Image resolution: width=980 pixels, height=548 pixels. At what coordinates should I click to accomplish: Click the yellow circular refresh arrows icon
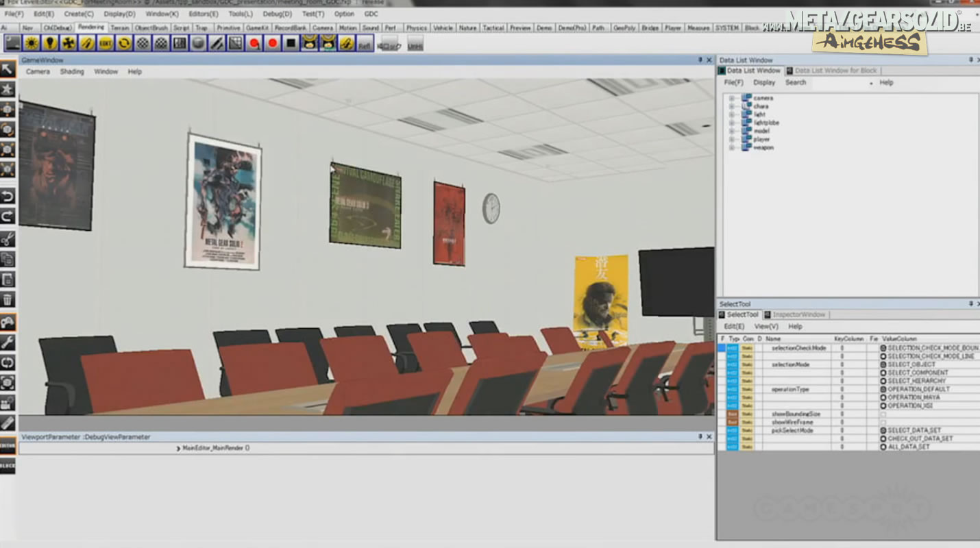[x=124, y=43]
